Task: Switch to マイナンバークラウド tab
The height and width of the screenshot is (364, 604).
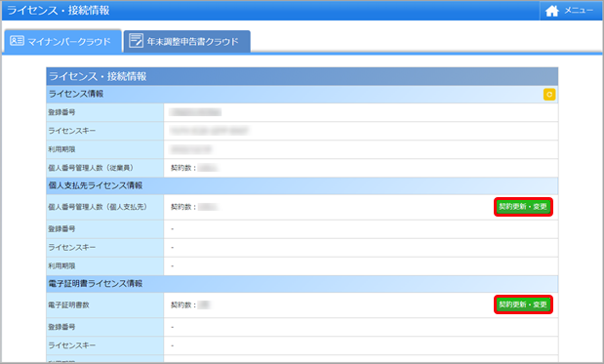Action: pyautogui.click(x=62, y=41)
